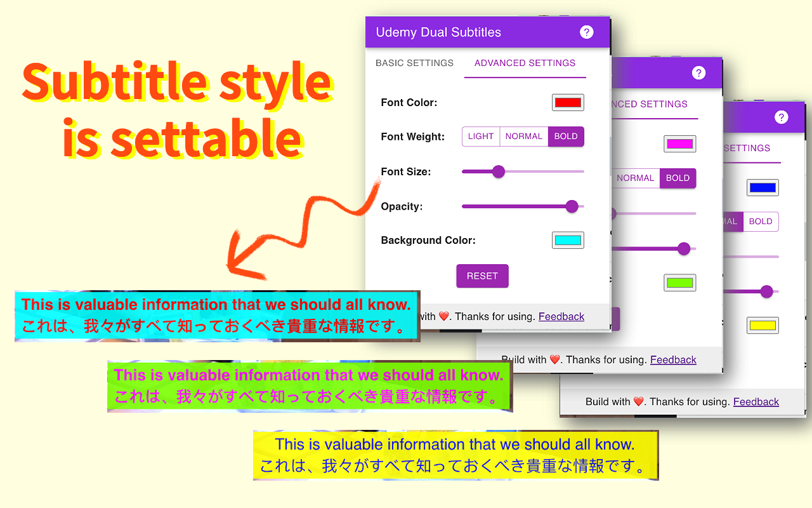Set Font Weight to Light
The height and width of the screenshot is (508, 812).
481,137
